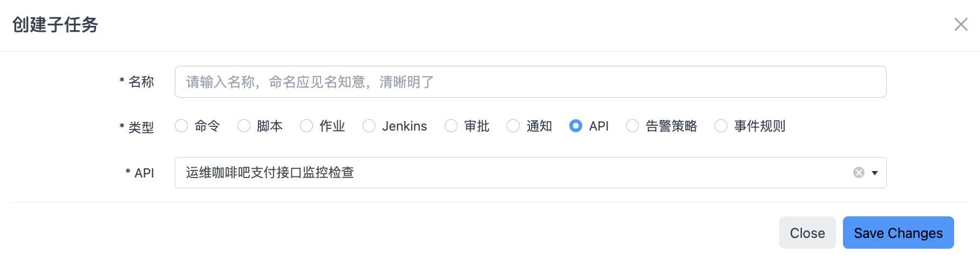Close the 创建子任务 dialog with the X icon

click(961, 24)
